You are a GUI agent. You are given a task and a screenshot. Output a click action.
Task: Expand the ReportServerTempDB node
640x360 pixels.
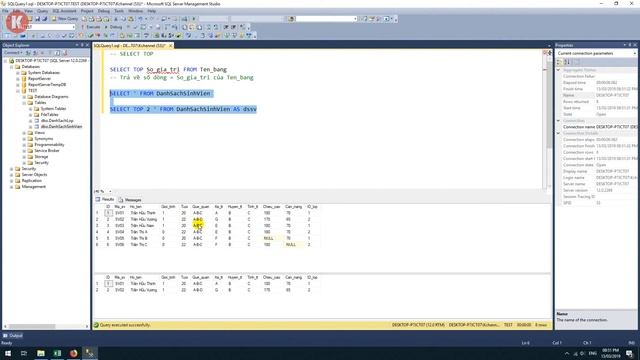click(x=18, y=84)
